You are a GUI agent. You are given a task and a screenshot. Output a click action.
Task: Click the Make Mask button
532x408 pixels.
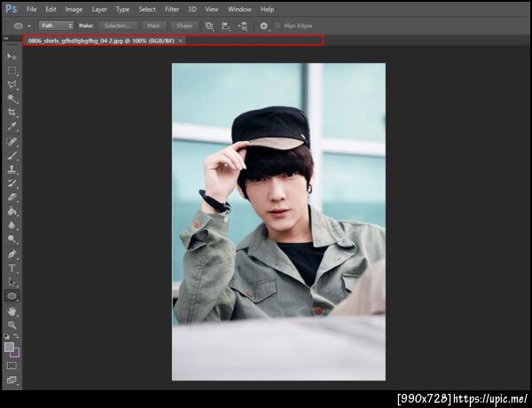(x=153, y=26)
